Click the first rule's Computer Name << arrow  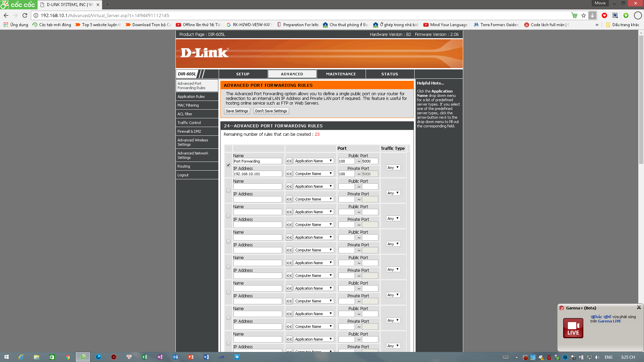tap(289, 174)
